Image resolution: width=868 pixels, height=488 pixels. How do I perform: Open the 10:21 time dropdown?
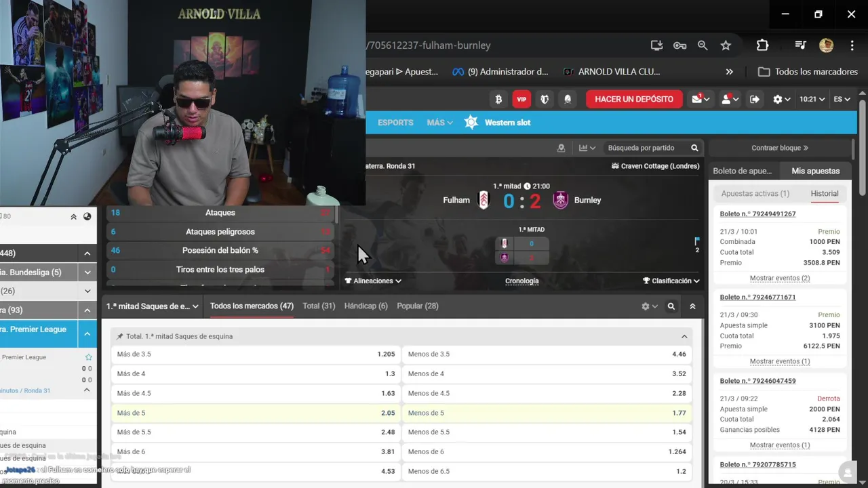point(812,99)
